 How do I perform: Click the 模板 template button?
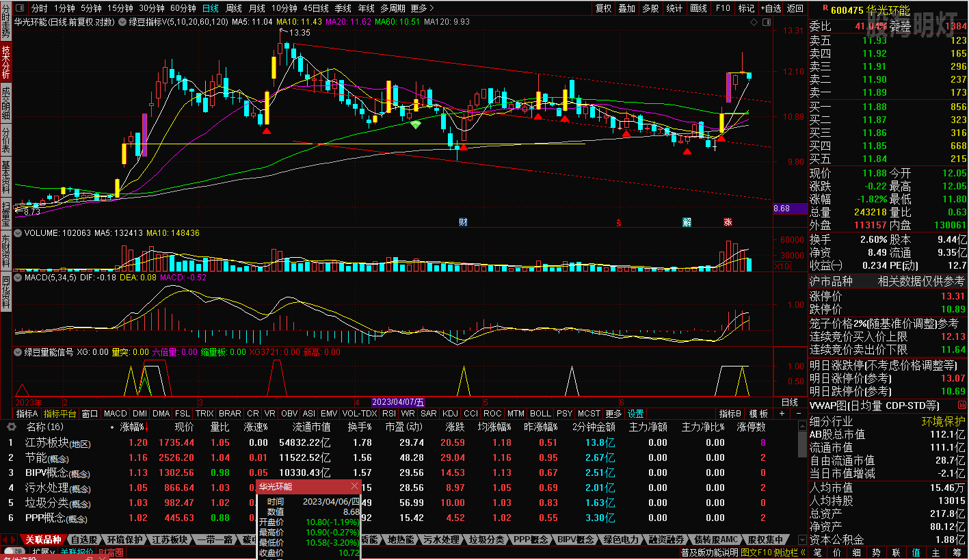758,414
